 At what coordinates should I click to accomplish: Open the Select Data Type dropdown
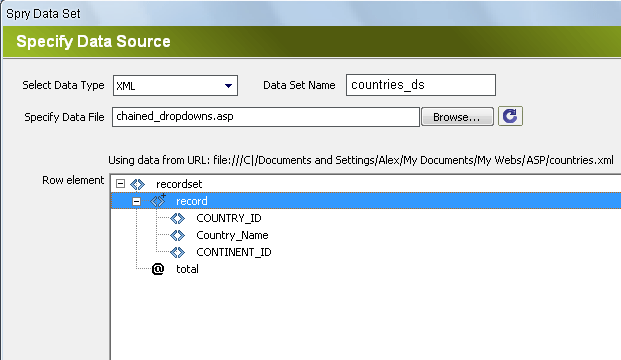tap(175, 86)
